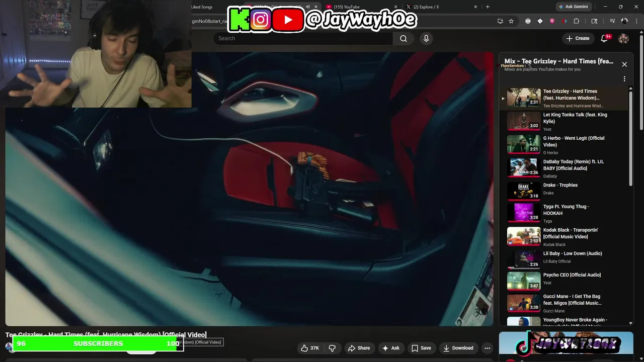Select YoungBoy Never Broke Again playlist item
This screenshot has height=362, width=644.
click(x=563, y=321)
